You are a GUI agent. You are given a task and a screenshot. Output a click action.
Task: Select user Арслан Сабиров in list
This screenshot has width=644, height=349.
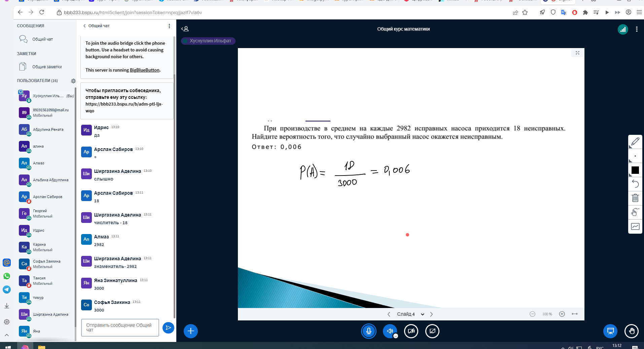tap(45, 197)
